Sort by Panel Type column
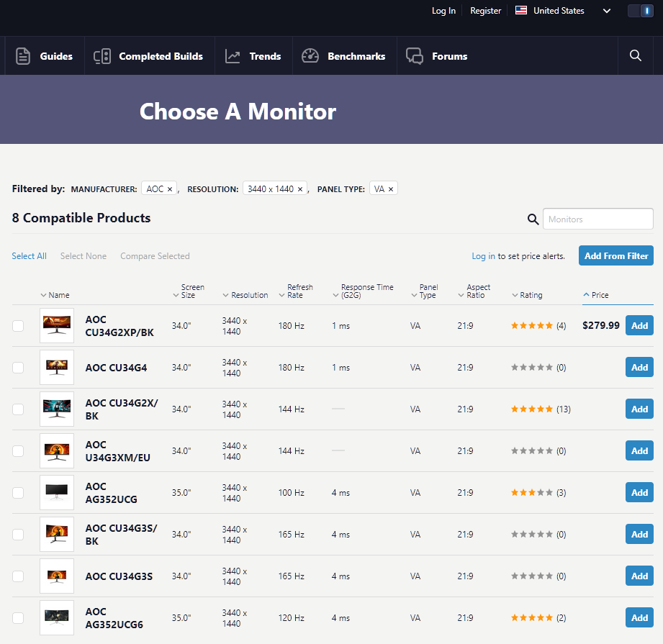The image size is (663, 644). (x=425, y=291)
